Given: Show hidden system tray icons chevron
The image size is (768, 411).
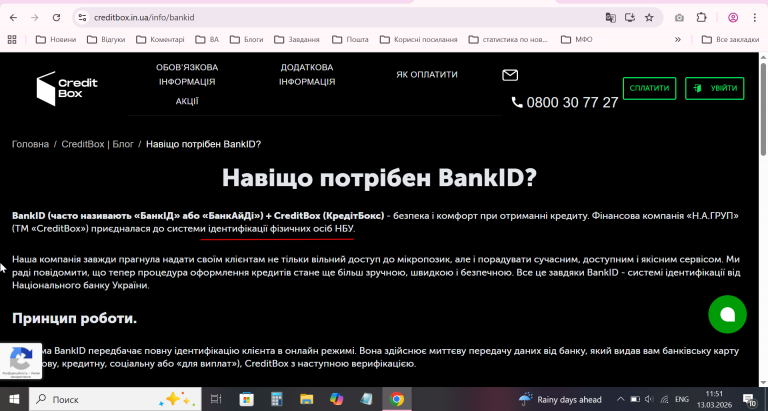Looking at the screenshot, I should point(620,399).
